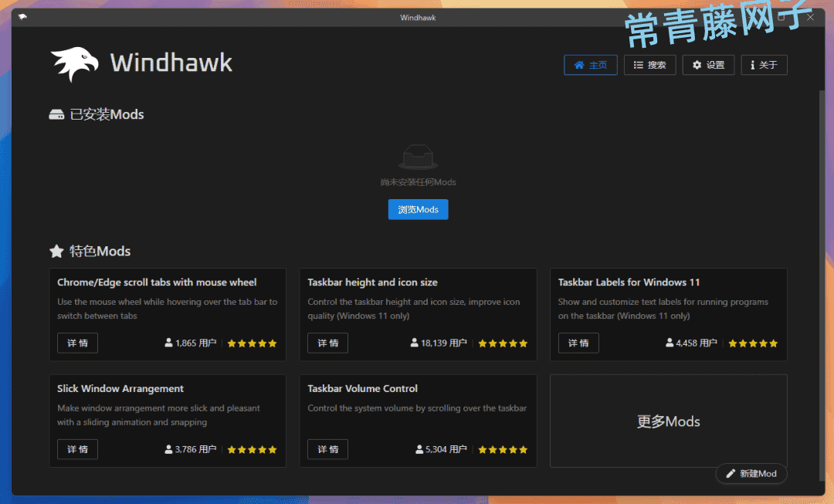This screenshot has width=834, height=504.
Task: Open the 关于 (About) tab
Action: [x=764, y=65]
